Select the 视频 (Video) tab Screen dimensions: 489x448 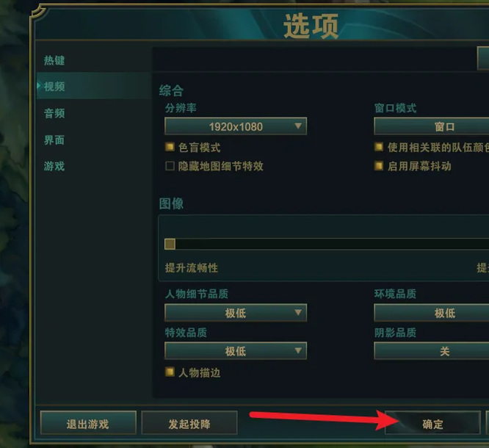[54, 87]
